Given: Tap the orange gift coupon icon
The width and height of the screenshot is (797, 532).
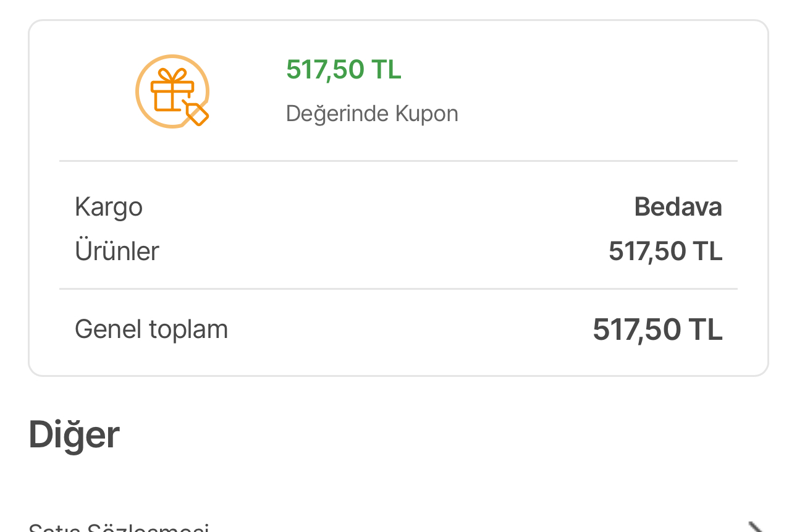Looking at the screenshot, I should pos(172,91).
